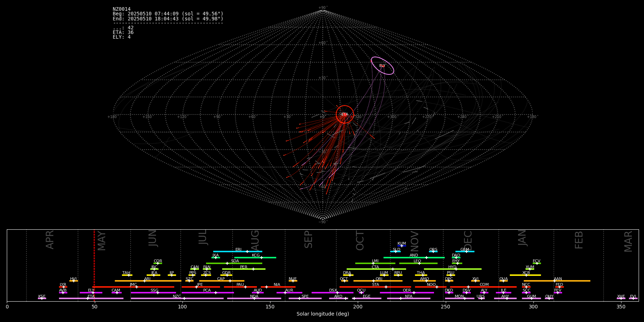Select the KUM shower marker
The width and height of the screenshot is (644, 322).
(402, 246)
